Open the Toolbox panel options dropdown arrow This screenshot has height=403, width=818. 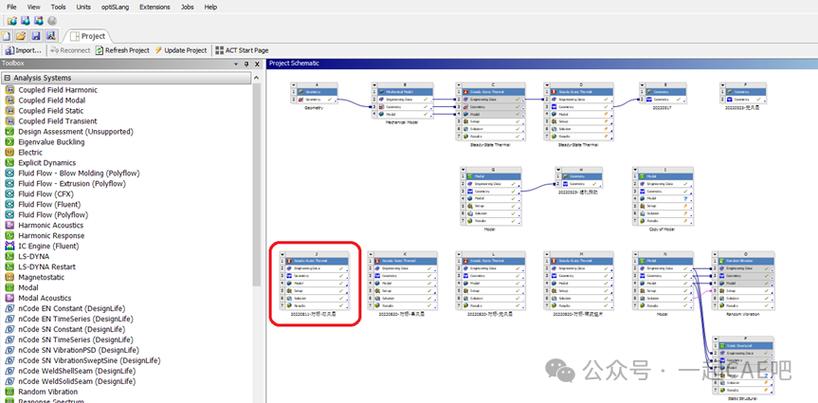pyautogui.click(x=236, y=64)
